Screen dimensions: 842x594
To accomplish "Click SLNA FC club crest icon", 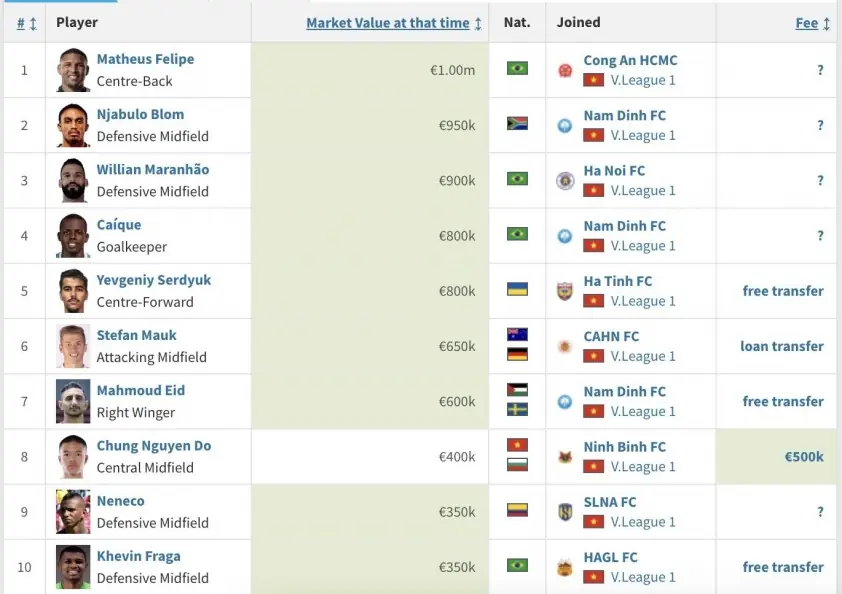I will pos(566,512).
